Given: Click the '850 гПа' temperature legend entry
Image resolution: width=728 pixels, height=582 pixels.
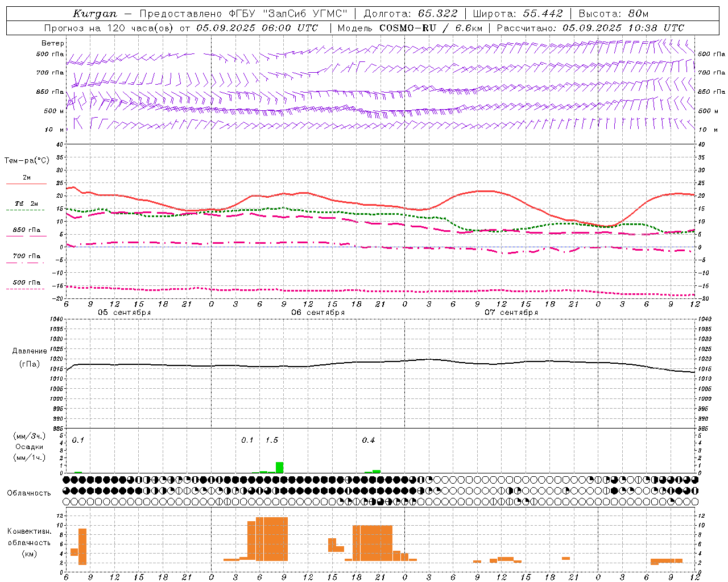Looking at the screenshot, I should click(x=26, y=230).
